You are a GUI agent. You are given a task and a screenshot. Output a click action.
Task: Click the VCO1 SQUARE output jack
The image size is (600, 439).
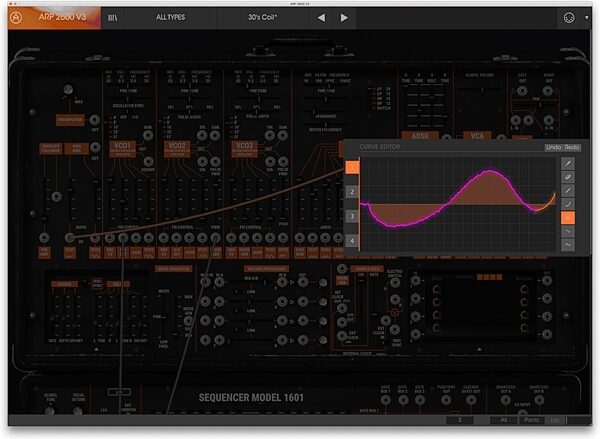pos(148,161)
